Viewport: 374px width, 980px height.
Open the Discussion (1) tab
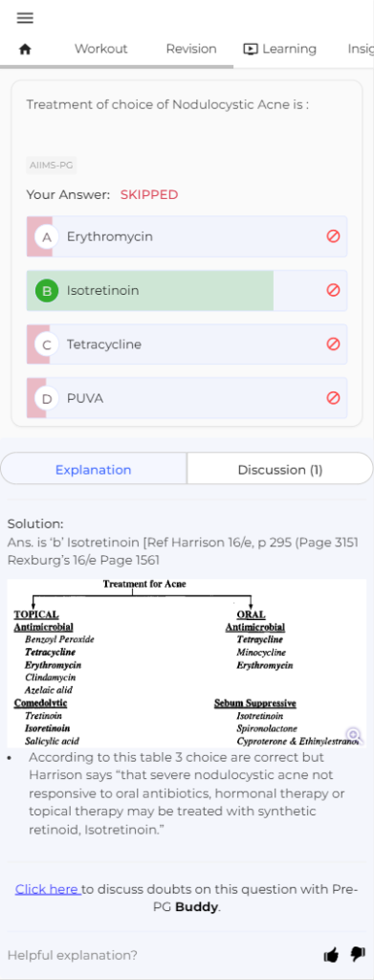point(279,469)
